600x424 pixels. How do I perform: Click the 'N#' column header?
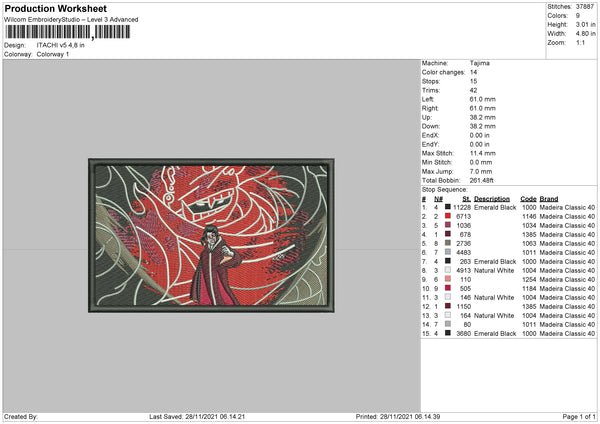click(438, 199)
